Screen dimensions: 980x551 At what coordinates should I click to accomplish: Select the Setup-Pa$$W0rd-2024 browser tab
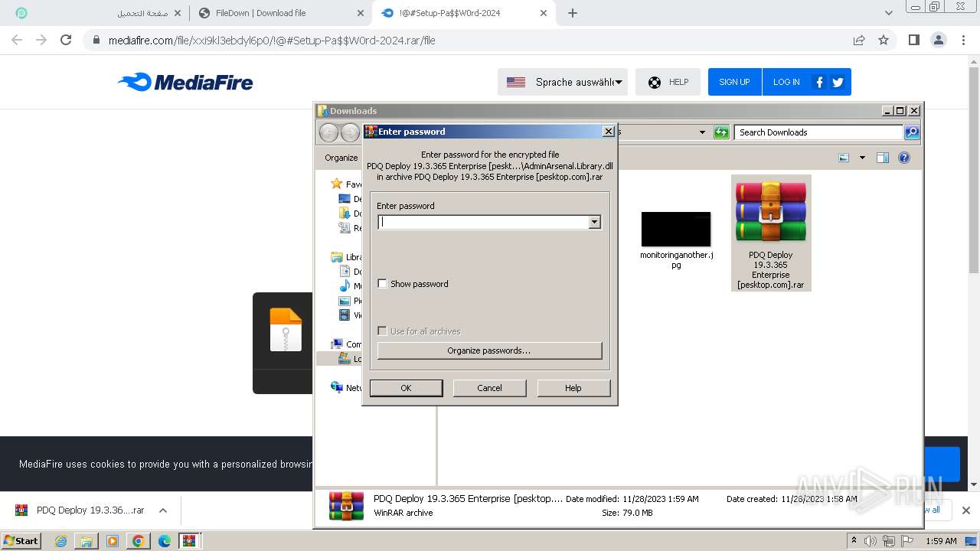click(463, 13)
